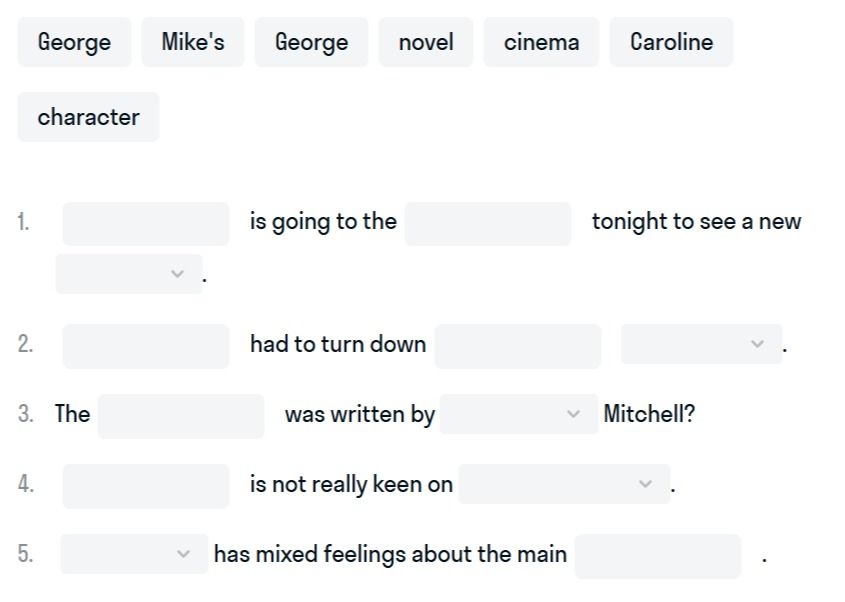Image resolution: width=845 pixels, height=602 pixels.
Task: Choose the Caroline word chip
Action: [671, 42]
